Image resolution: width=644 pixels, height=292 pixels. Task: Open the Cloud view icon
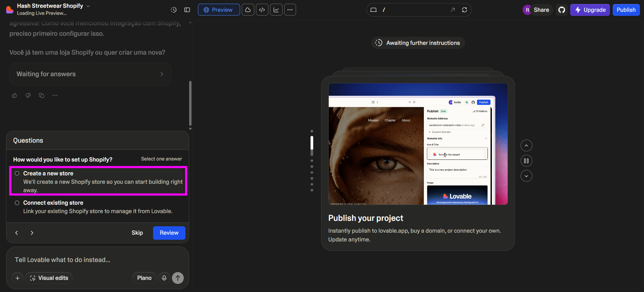tap(248, 10)
